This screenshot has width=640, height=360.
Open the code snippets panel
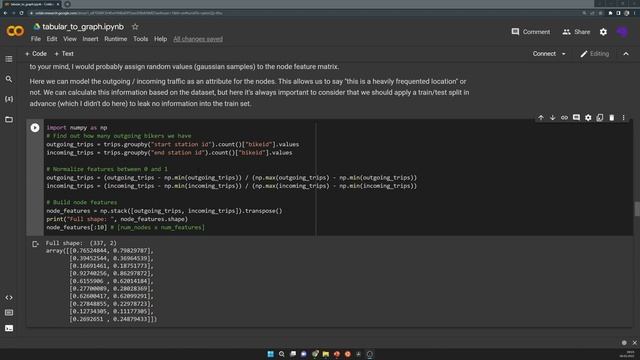[9, 298]
